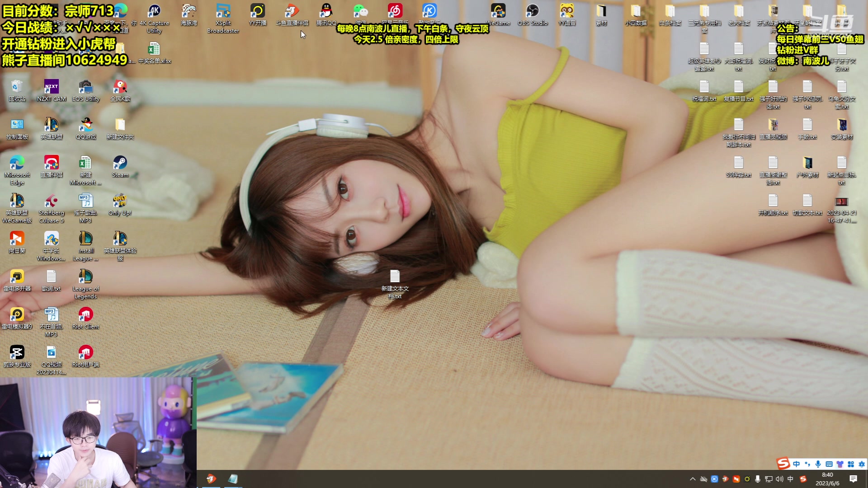
Task: Open 剪映专业版 video editor icon
Action: (x=17, y=356)
